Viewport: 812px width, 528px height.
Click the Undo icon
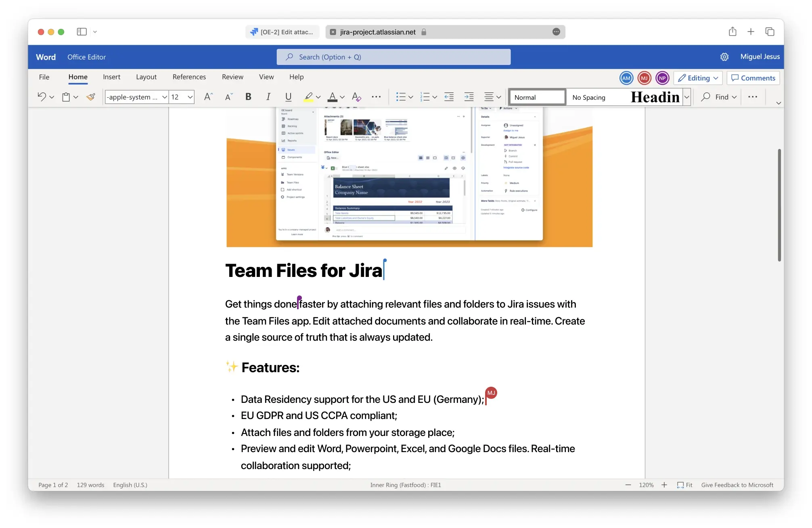tap(42, 97)
